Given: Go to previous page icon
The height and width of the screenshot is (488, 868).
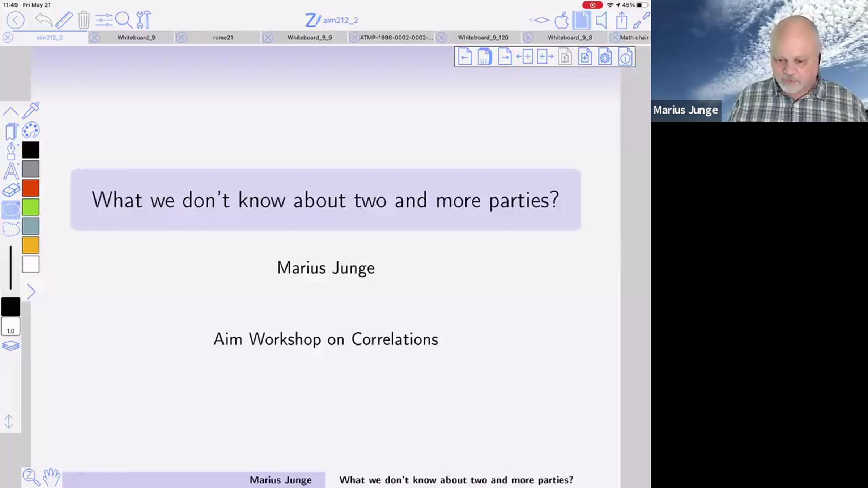Looking at the screenshot, I should [465, 57].
